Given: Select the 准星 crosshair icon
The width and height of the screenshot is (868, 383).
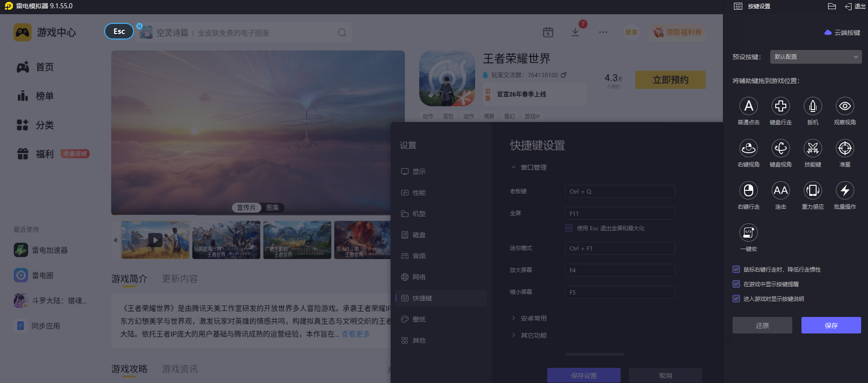Looking at the screenshot, I should pyautogui.click(x=845, y=149).
